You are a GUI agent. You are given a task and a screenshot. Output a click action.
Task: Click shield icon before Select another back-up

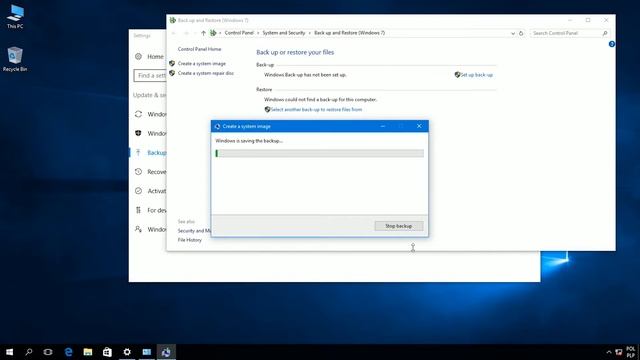point(267,109)
